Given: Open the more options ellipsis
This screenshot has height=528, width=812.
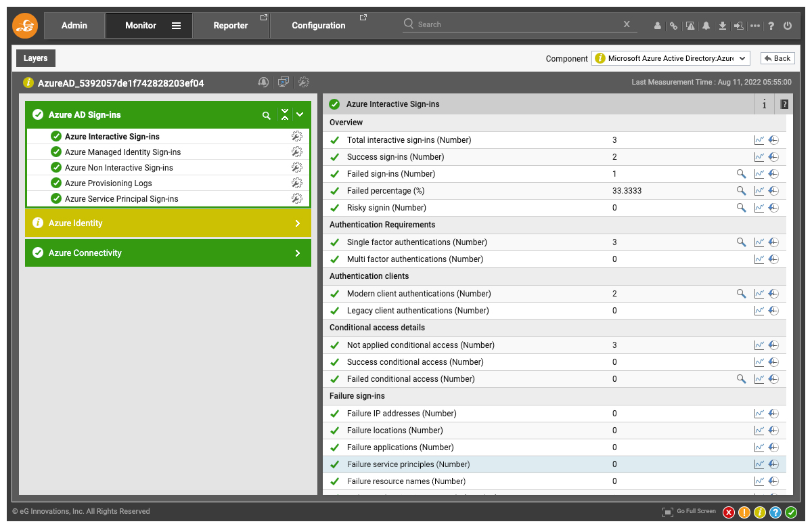Looking at the screenshot, I should click(755, 26).
